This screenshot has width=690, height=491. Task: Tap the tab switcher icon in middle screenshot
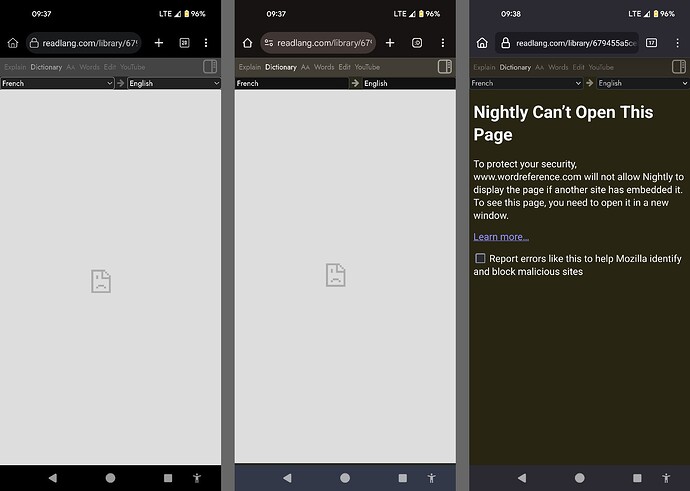pyautogui.click(x=417, y=43)
